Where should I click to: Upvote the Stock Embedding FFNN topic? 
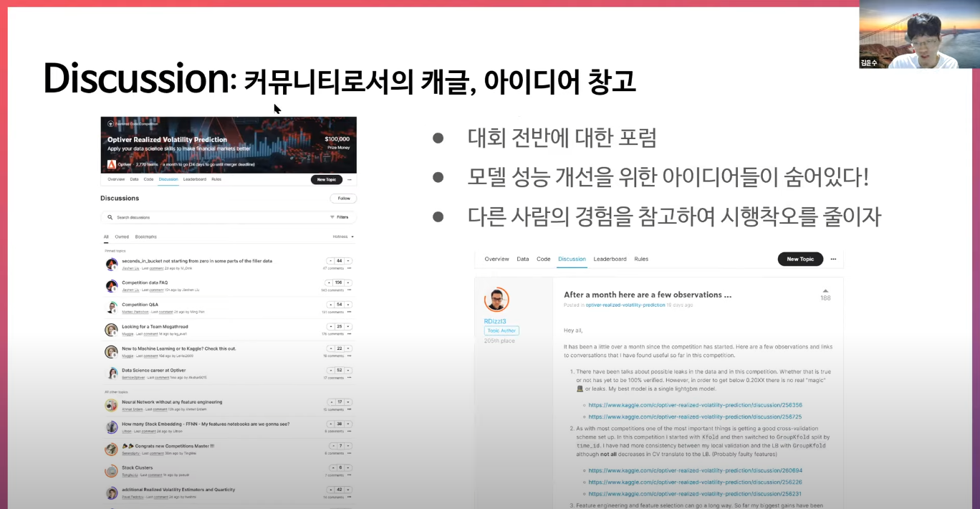(x=330, y=424)
